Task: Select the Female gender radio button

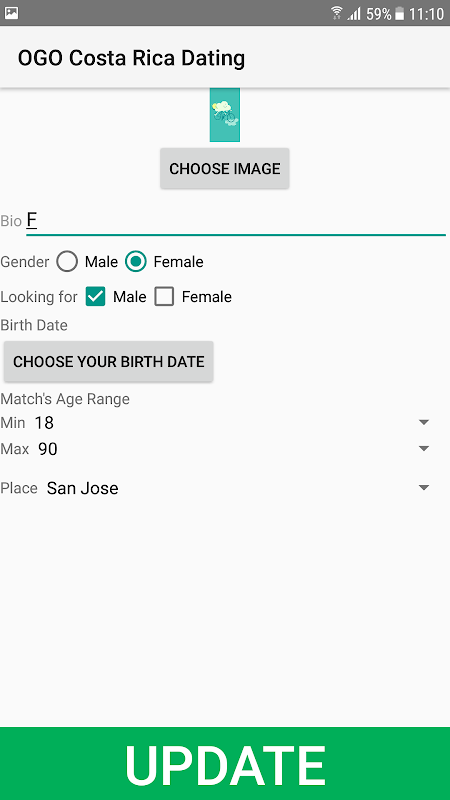Action: [136, 262]
